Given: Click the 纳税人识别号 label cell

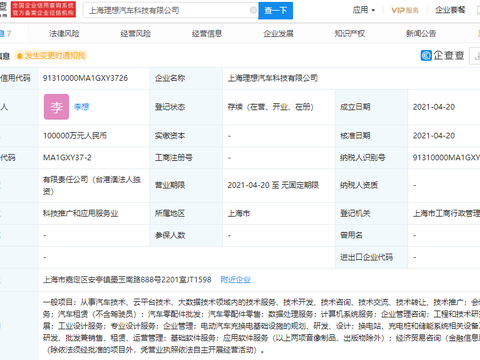Looking at the screenshot, I should click(x=371, y=158).
